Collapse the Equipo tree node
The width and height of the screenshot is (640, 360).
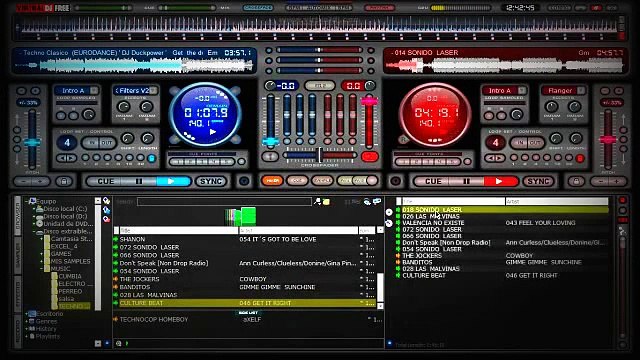tap(27, 201)
